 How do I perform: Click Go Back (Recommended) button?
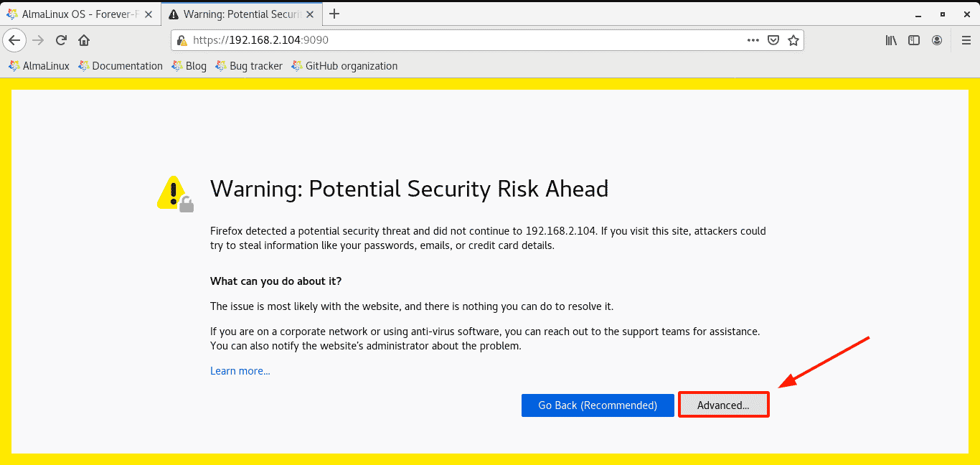tap(598, 405)
